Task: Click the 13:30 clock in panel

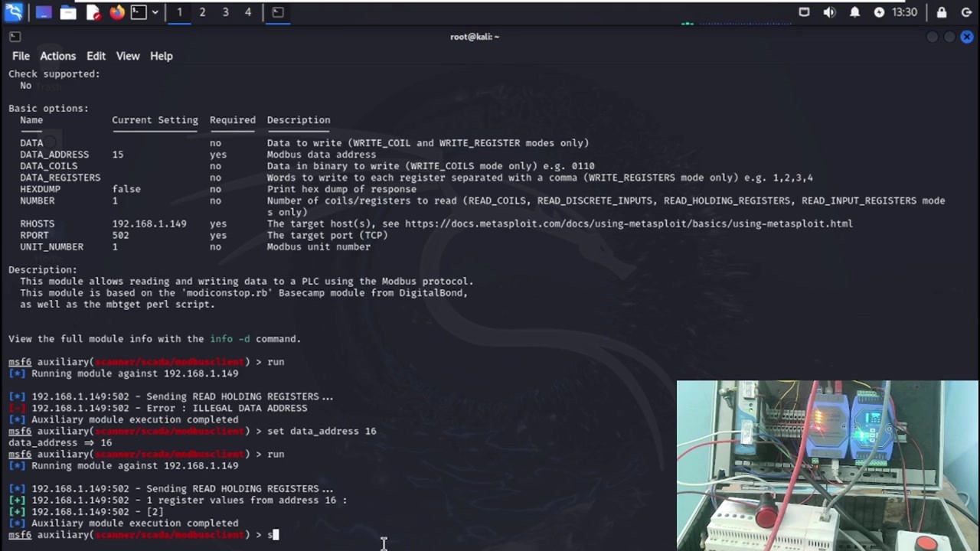Action: coord(904,12)
